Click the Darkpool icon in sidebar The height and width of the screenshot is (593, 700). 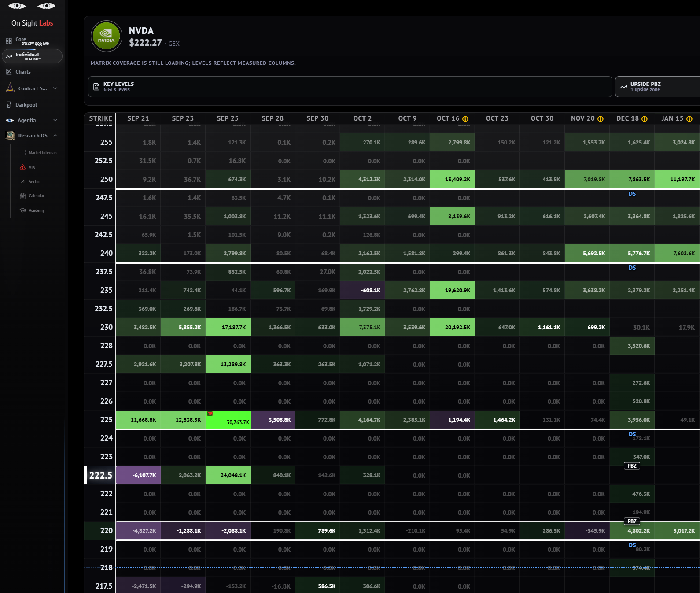9,105
